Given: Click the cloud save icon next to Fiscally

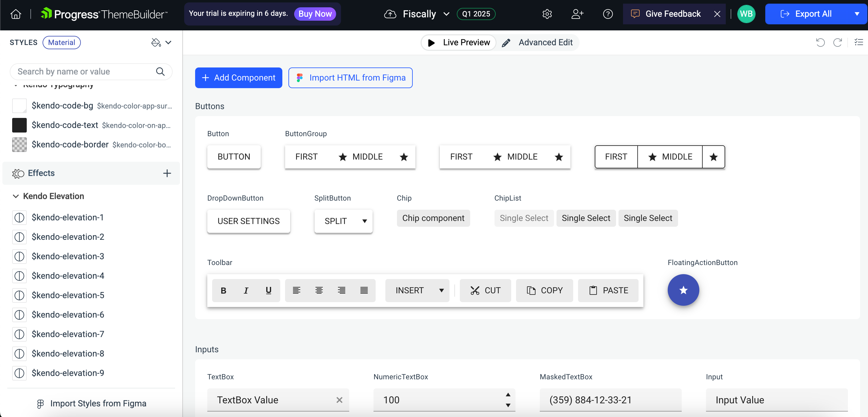Looking at the screenshot, I should click(x=390, y=14).
